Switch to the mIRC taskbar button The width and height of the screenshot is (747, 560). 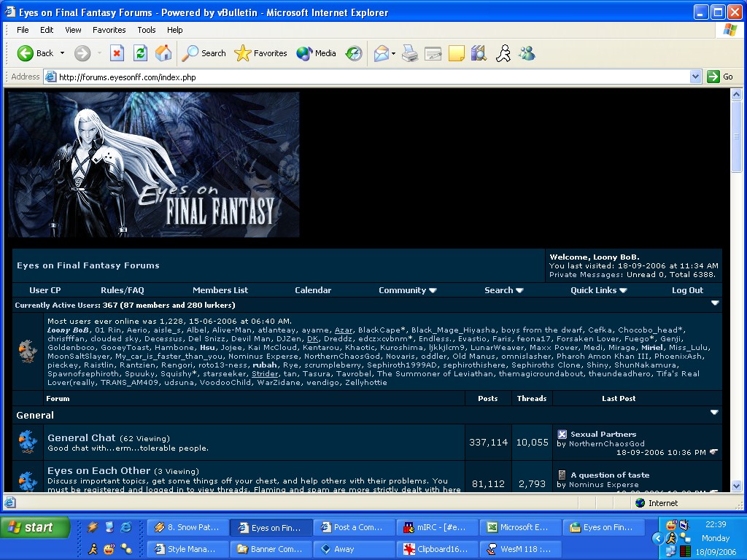[438, 527]
